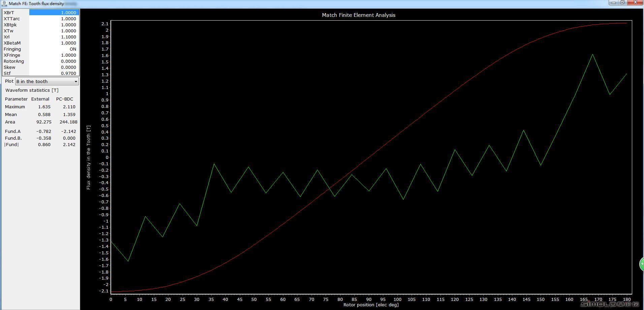Click the PC-BDC Maximum value 2.110
Image resolution: width=644 pixels, height=310 pixels.
(69, 107)
